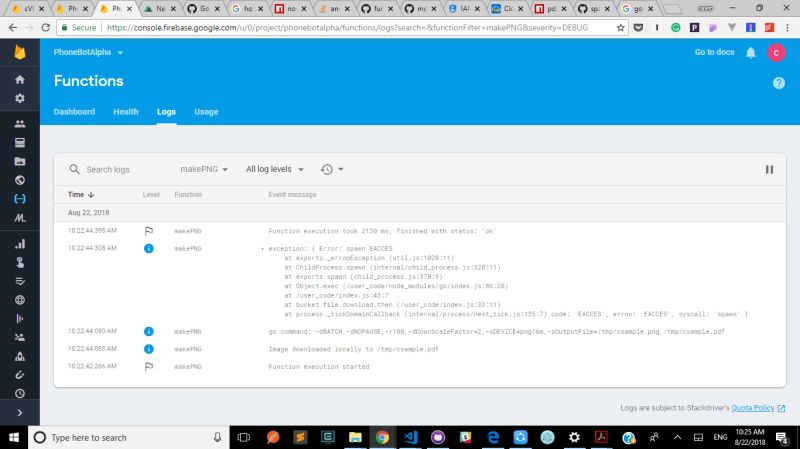Click the 'Function execution started' log message
The height and width of the screenshot is (449, 800).
click(319, 366)
